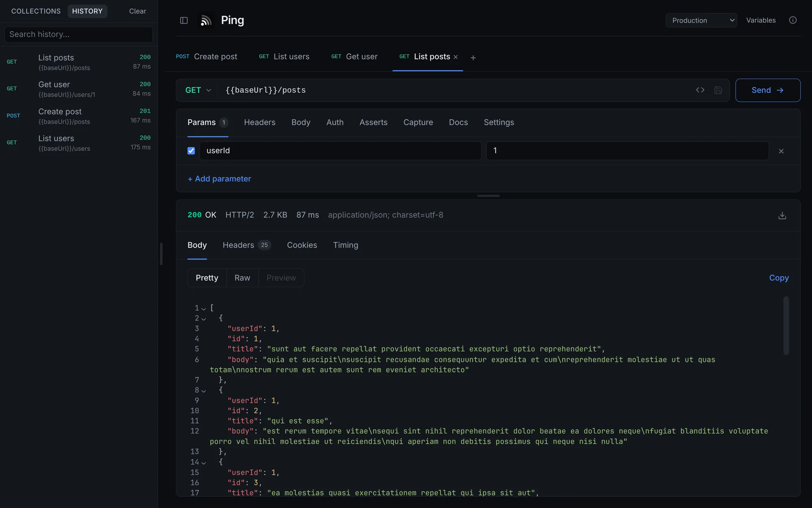Open Get user history entry

point(79,89)
